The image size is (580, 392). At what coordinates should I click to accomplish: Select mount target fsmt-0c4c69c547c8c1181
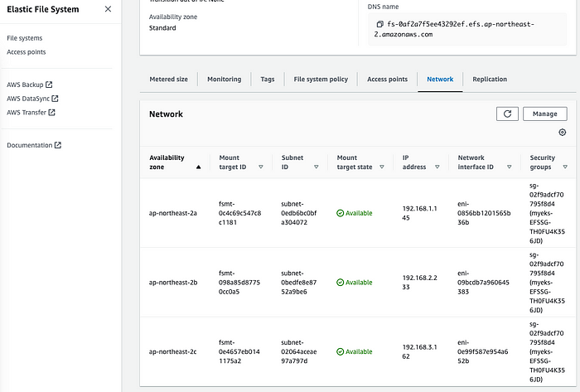click(x=239, y=213)
